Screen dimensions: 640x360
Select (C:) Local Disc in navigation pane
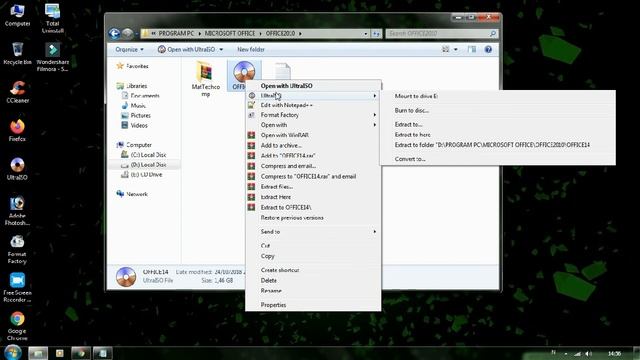pyautogui.click(x=144, y=155)
